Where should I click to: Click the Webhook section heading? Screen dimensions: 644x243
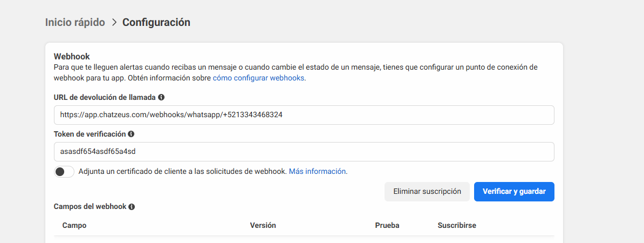[x=72, y=56]
